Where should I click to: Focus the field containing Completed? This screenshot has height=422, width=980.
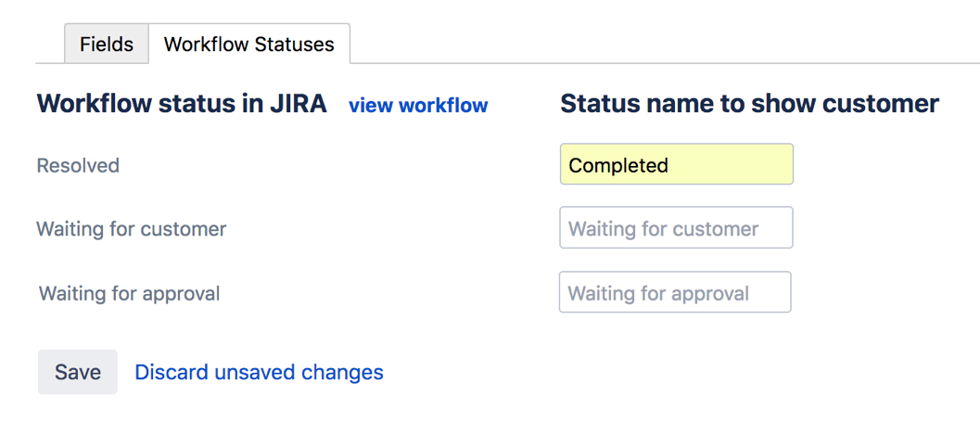[x=676, y=165]
